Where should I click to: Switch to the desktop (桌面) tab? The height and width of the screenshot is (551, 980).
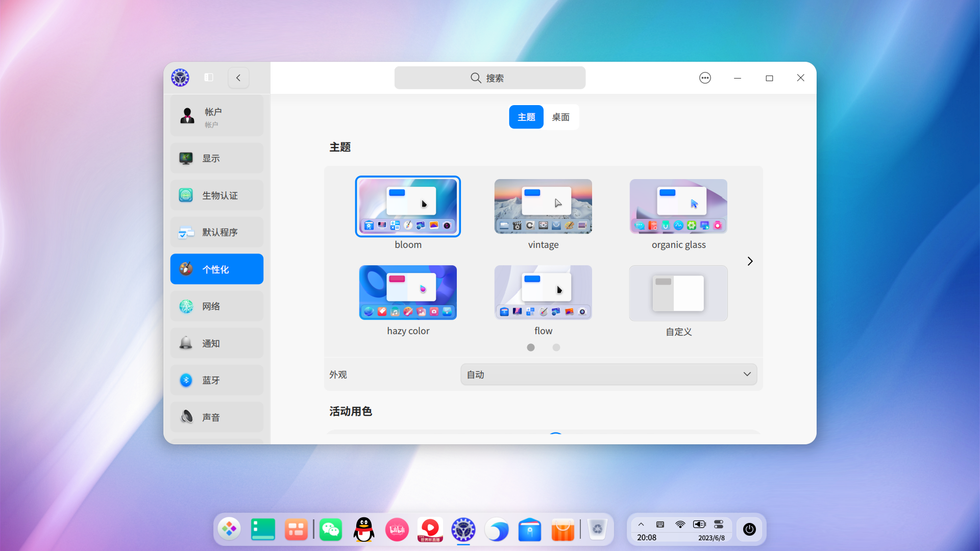click(560, 117)
